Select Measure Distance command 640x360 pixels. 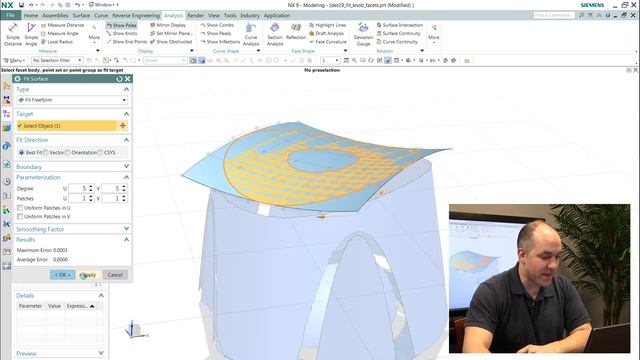[62, 25]
